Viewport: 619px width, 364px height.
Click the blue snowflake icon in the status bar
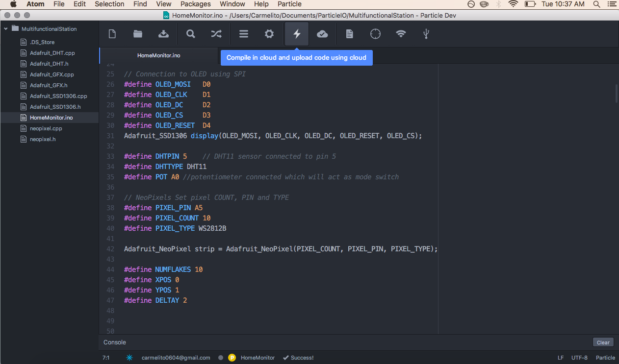point(129,358)
